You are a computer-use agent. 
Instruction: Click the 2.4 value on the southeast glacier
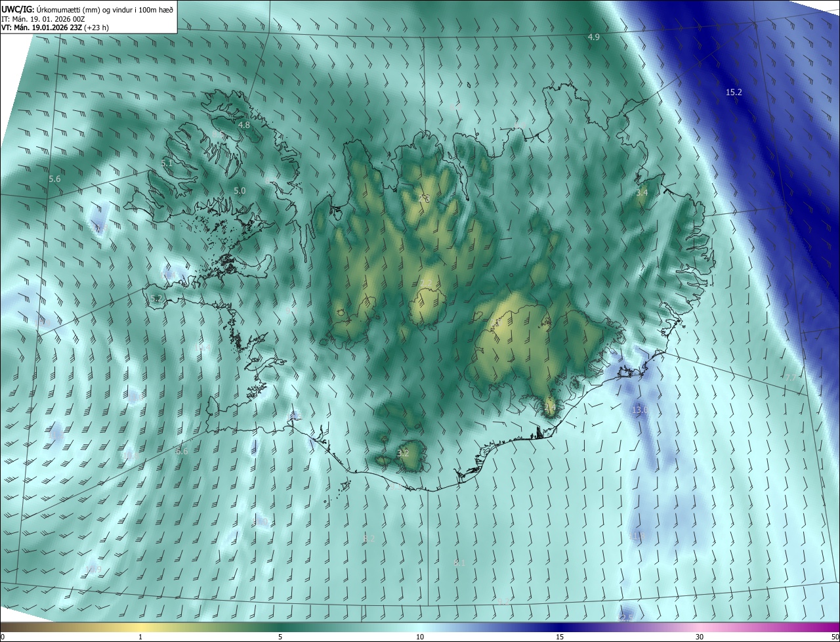549,407
